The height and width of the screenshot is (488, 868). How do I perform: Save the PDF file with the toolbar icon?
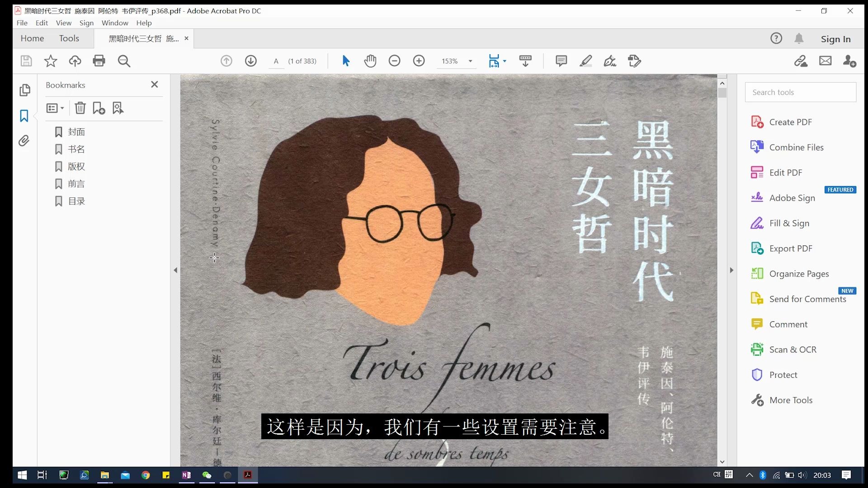26,61
